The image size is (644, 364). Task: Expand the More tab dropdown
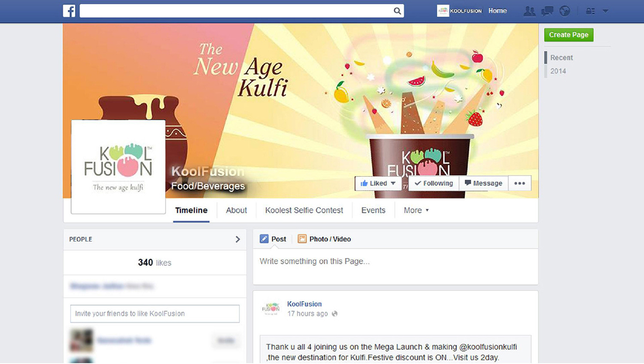[416, 210]
